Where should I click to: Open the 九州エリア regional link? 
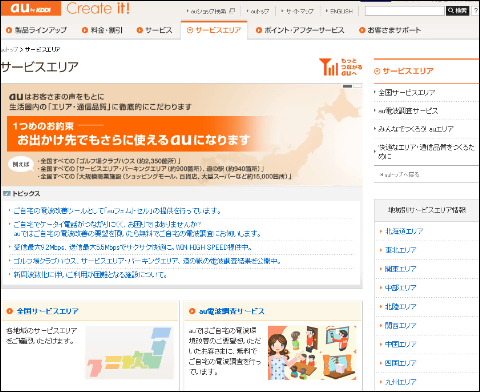pyautogui.click(x=400, y=382)
